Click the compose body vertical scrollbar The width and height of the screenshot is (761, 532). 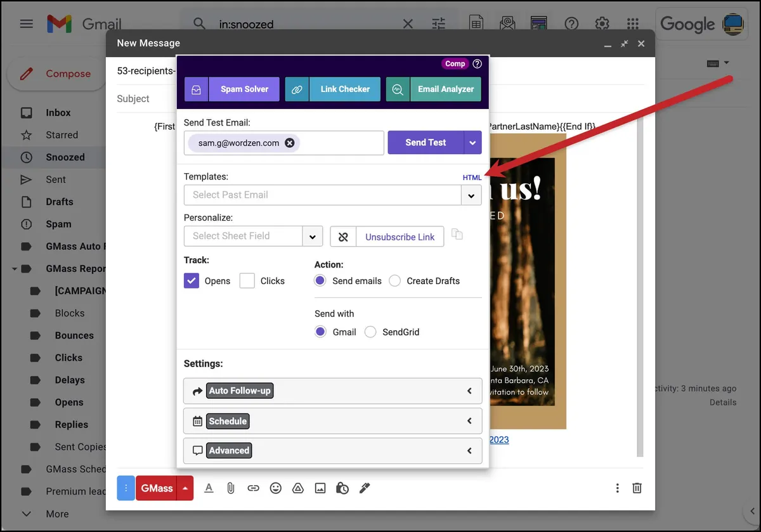click(x=641, y=287)
